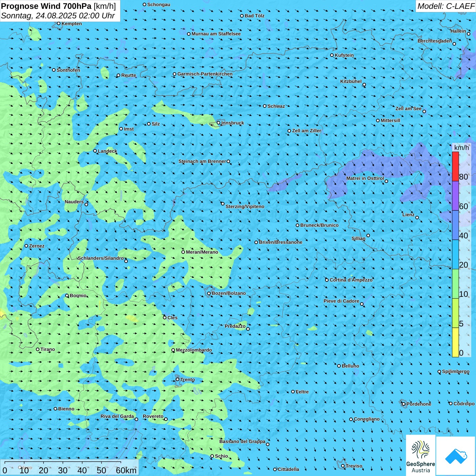Click the 'Cortina d'Ampezzo' label
This screenshot has width=476, height=476.
point(351,280)
